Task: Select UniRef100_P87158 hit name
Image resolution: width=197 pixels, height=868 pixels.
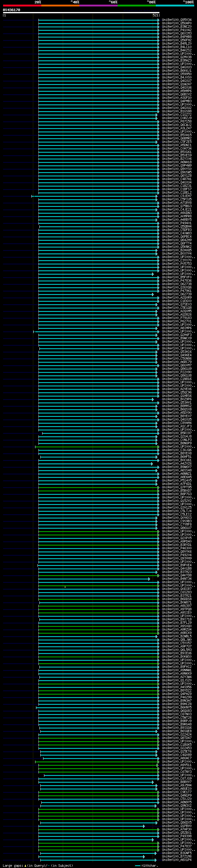Action: tap(176, 122)
